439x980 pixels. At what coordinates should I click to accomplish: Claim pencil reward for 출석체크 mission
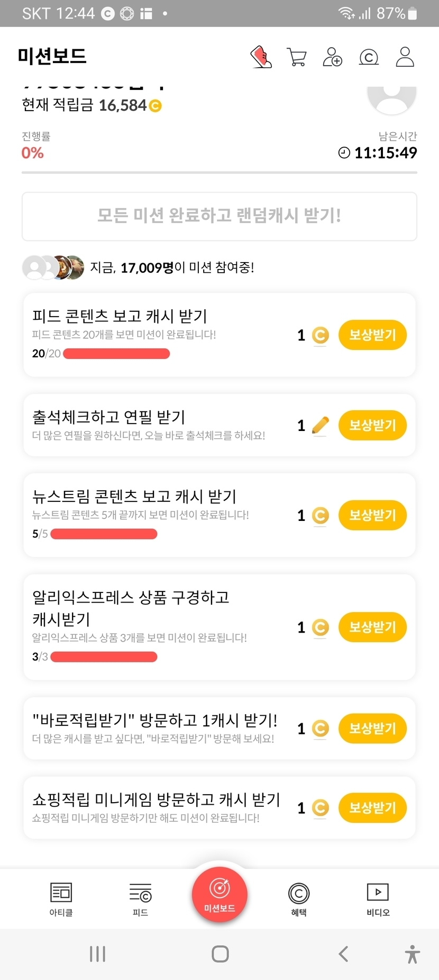pyautogui.click(x=372, y=425)
